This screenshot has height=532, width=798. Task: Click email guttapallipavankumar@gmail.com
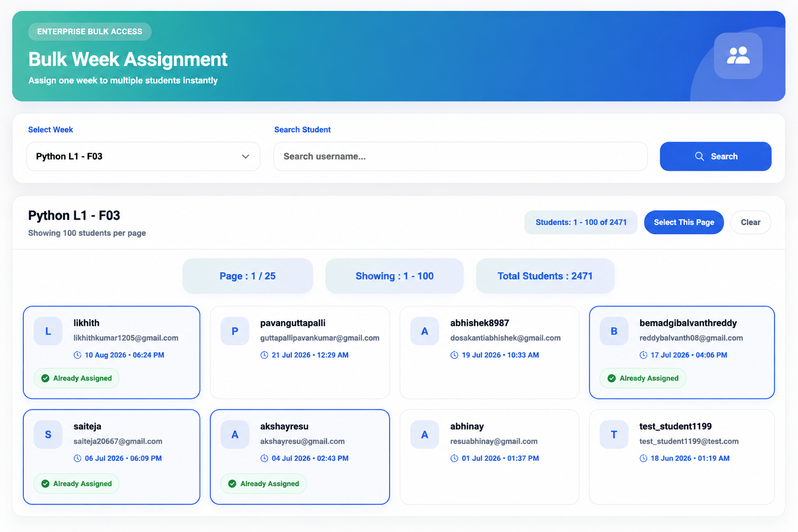coord(320,338)
